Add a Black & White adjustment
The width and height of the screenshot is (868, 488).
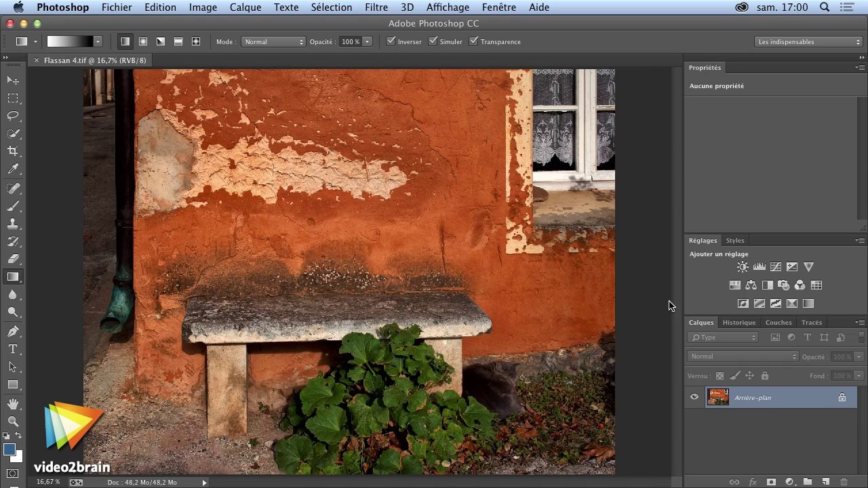767,285
